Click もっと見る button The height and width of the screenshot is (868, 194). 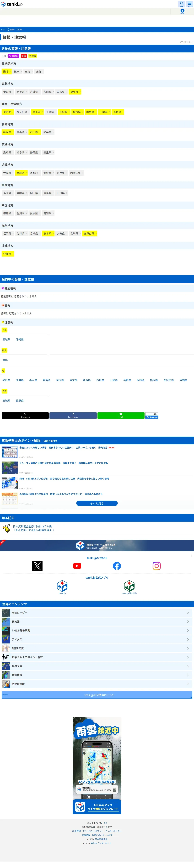97,503
